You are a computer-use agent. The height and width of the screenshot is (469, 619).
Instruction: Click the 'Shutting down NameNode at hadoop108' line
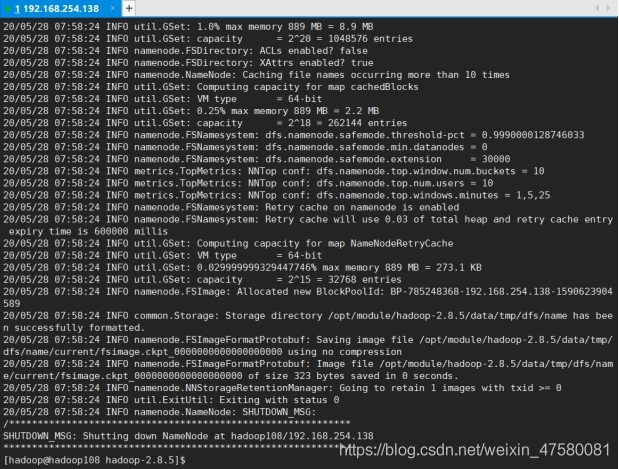(x=188, y=436)
